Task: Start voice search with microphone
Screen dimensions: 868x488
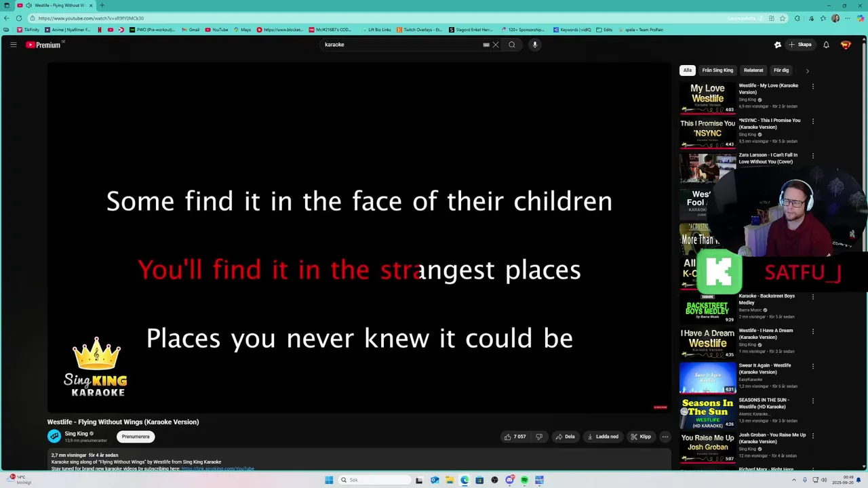Action: click(x=535, y=45)
